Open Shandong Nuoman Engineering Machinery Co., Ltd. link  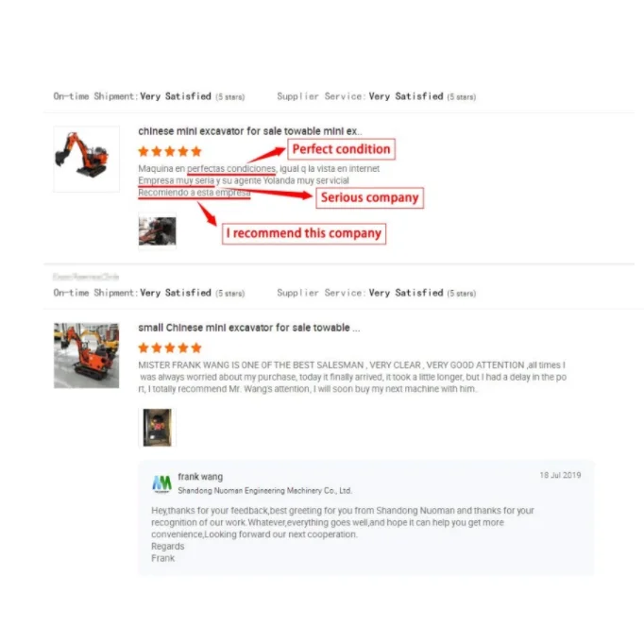click(265, 490)
